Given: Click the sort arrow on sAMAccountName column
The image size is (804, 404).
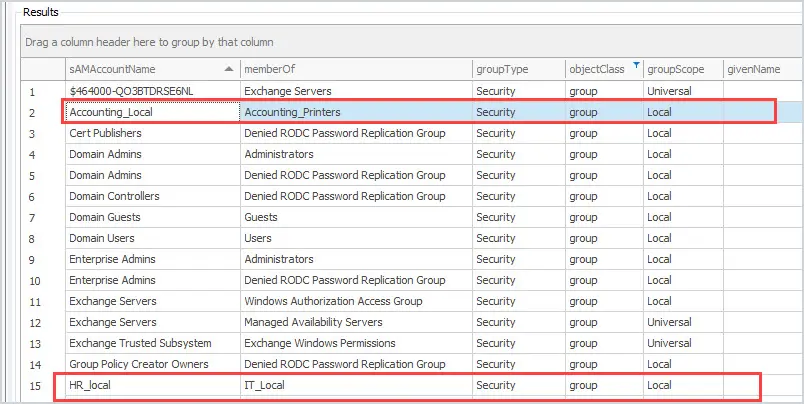Looking at the screenshot, I should [229, 69].
